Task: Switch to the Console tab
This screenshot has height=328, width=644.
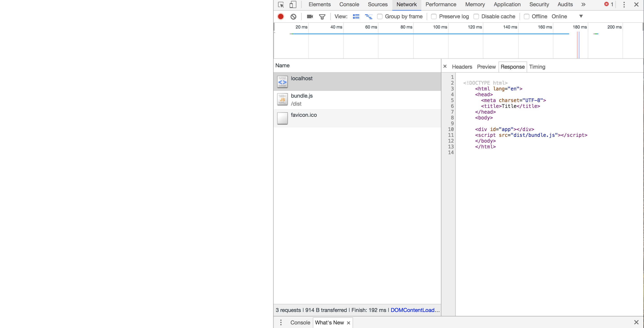Action: pos(349,4)
